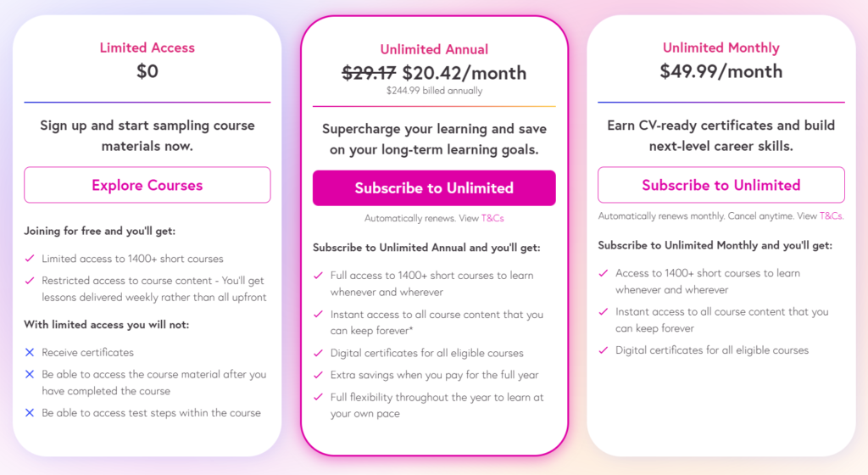The width and height of the screenshot is (868, 475).
Task: Click checkmark beside Limited access to 1400+ courses
Action: 30,259
